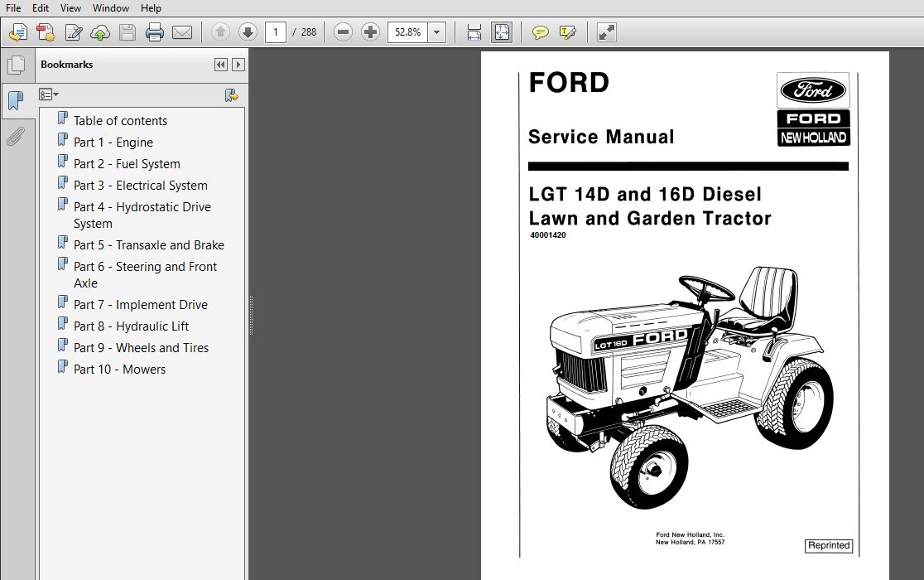The image size is (924, 580).
Task: Open bookmark Part 9 - Wheels and Tires
Action: pos(141,348)
